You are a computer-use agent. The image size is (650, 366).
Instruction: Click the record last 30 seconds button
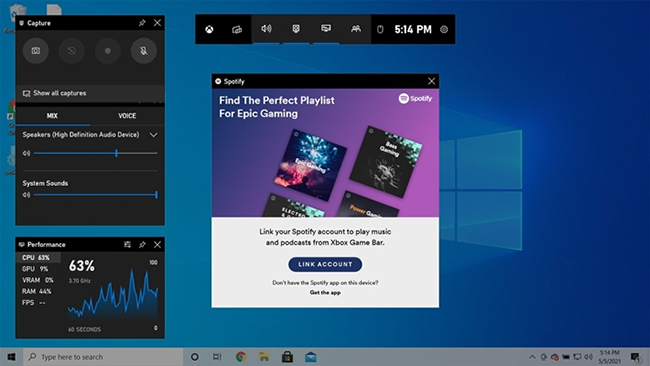pyautogui.click(x=72, y=51)
